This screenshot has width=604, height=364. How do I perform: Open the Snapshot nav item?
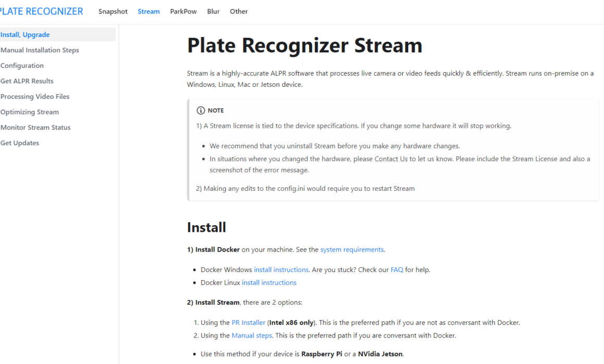click(113, 11)
